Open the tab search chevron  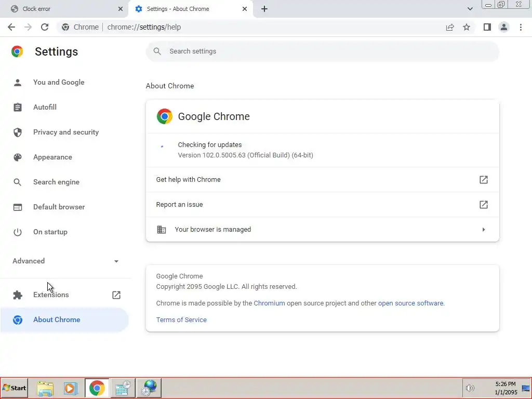[x=470, y=9]
